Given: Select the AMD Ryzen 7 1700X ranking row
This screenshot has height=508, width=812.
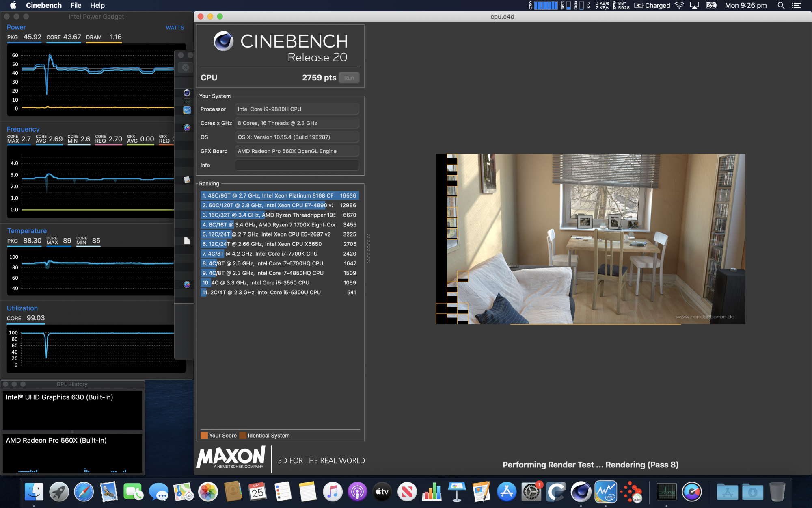Looking at the screenshot, I should tap(279, 225).
